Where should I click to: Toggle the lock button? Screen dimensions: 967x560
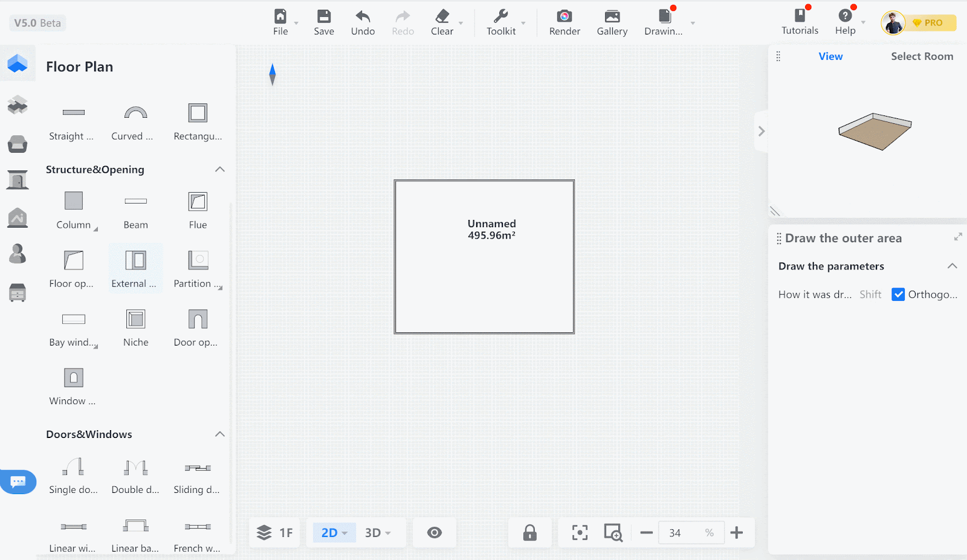click(529, 533)
